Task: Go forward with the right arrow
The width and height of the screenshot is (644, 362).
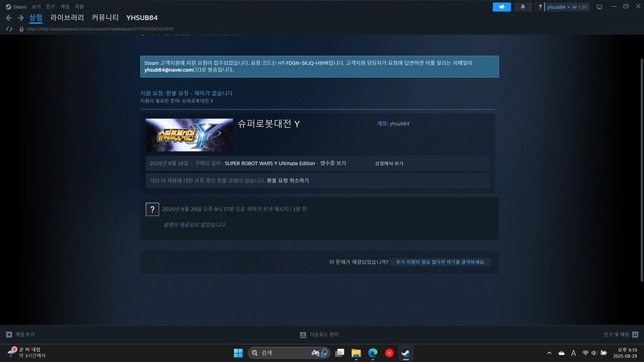Action: [20, 18]
